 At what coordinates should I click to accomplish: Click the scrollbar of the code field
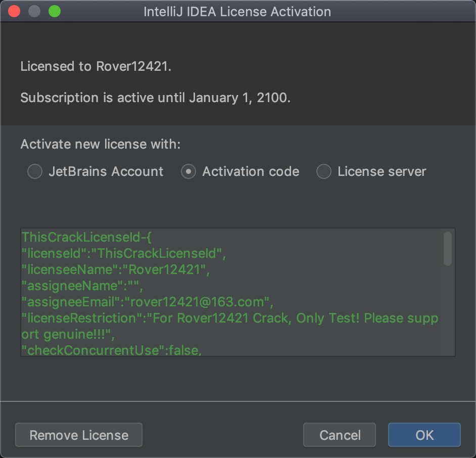point(447,248)
